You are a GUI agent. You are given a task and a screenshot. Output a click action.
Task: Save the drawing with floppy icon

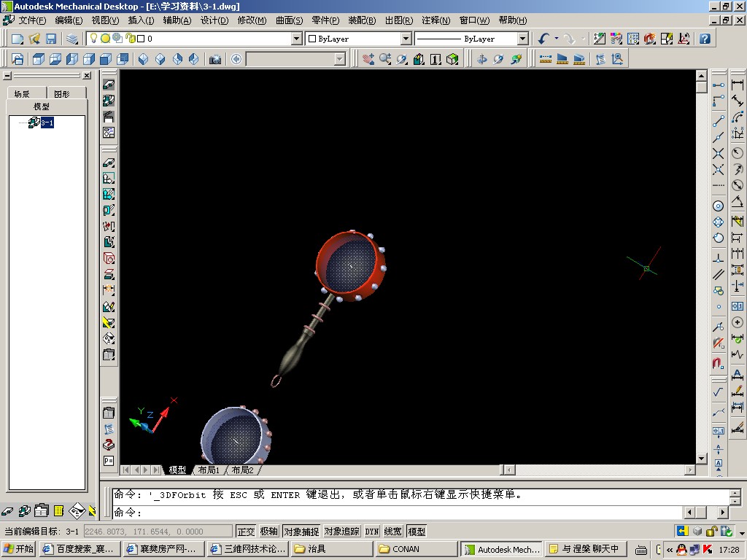(51, 39)
